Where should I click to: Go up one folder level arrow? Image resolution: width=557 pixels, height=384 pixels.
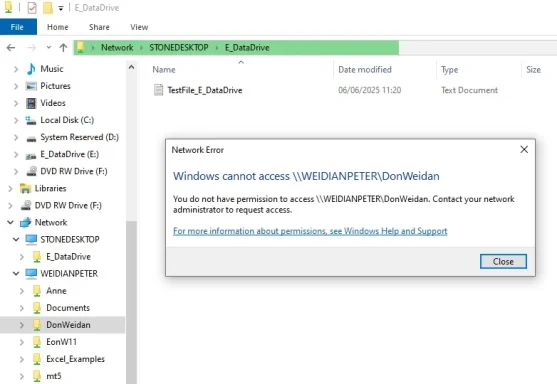[x=64, y=48]
